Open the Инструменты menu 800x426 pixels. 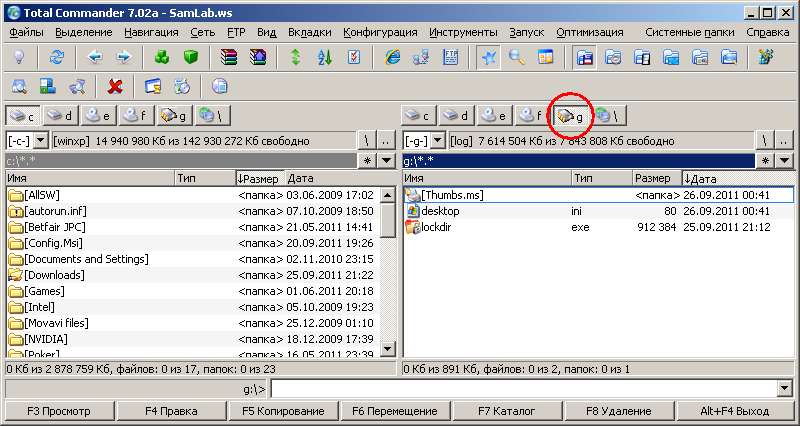463,32
